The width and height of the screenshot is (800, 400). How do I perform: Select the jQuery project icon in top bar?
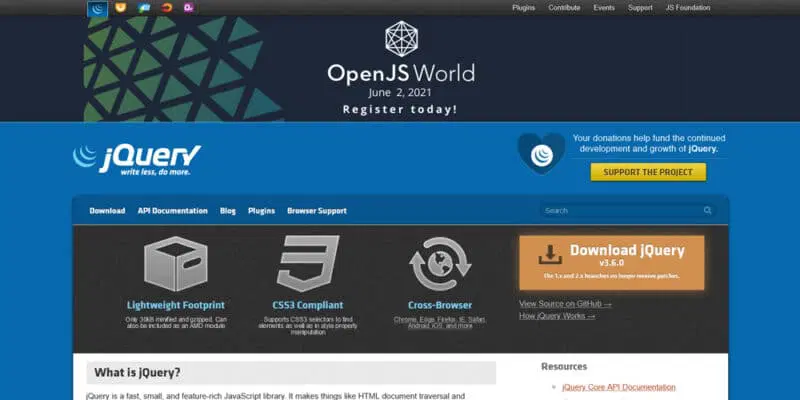pyautogui.click(x=97, y=8)
